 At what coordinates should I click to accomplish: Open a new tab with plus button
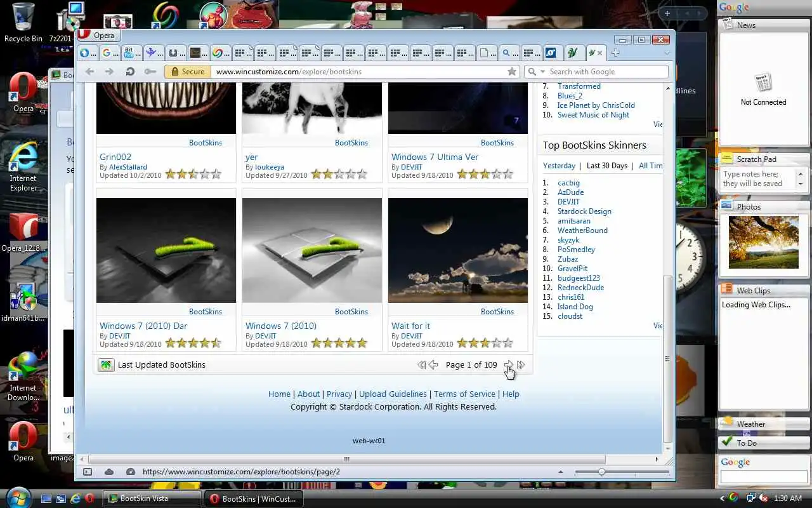point(615,53)
